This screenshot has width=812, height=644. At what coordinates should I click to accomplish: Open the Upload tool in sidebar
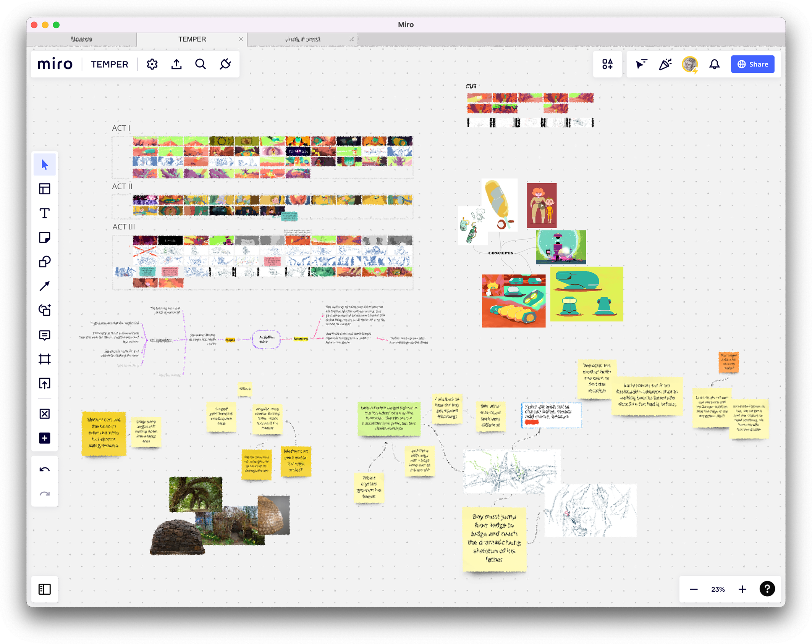click(x=45, y=383)
